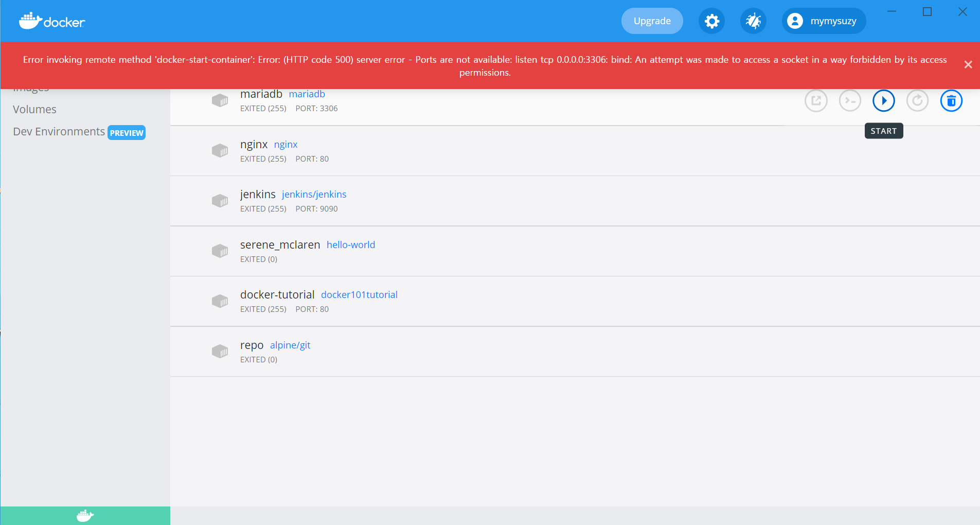This screenshot has height=525, width=980.
Task: Start the mariadb container
Action: click(884, 100)
